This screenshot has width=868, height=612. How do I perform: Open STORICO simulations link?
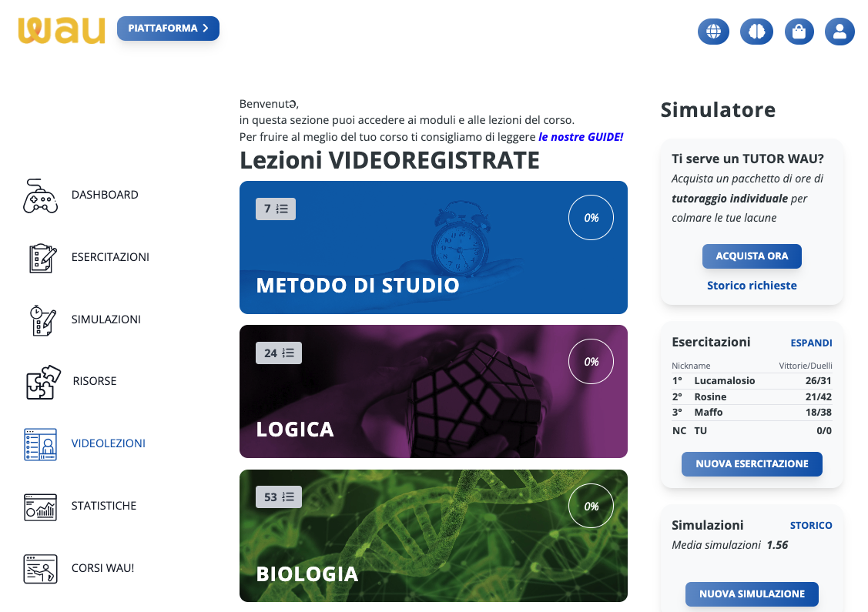tap(811, 525)
